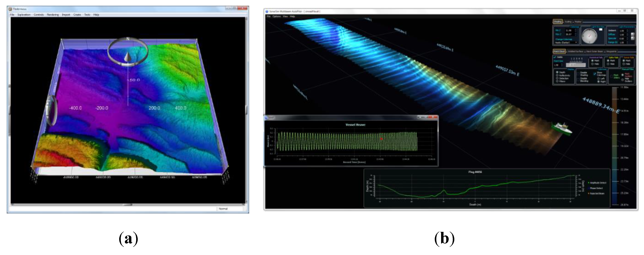644x255 pixels.
Task: Switch to the Scaling tab
Action: 568,22
